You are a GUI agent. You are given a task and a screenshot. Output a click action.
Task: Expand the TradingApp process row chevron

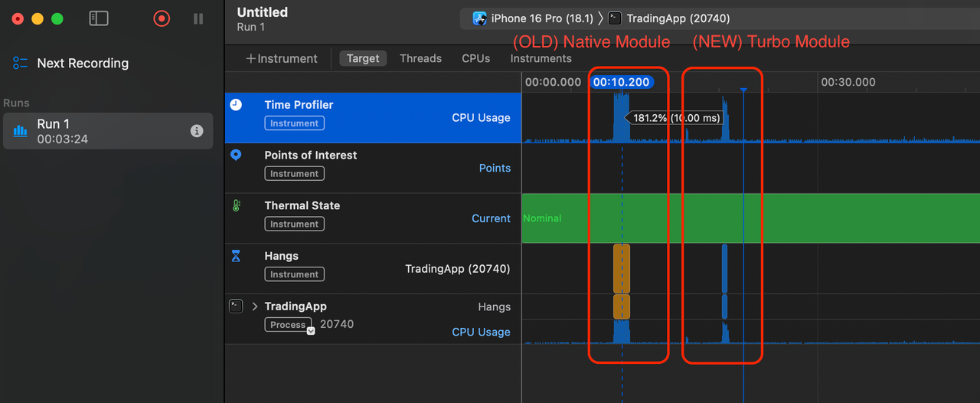(255, 306)
